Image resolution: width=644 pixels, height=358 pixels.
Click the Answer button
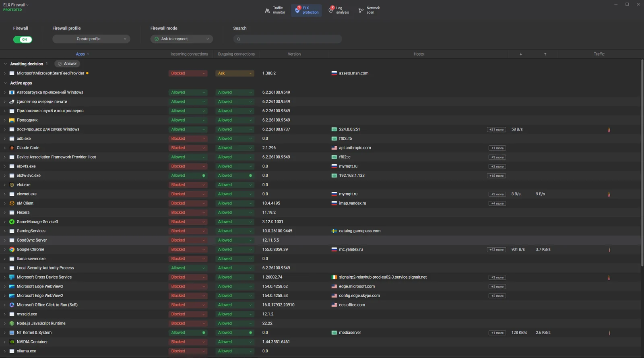pyautogui.click(x=67, y=64)
